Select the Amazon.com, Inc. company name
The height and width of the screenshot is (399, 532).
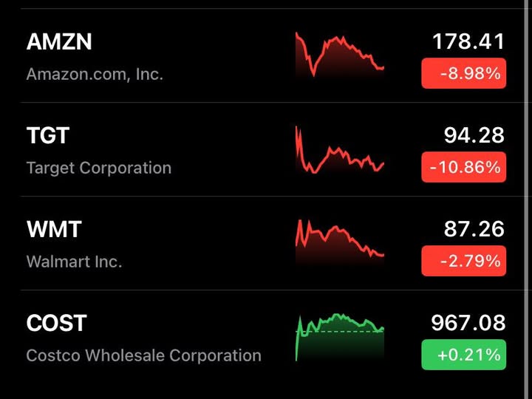click(95, 75)
